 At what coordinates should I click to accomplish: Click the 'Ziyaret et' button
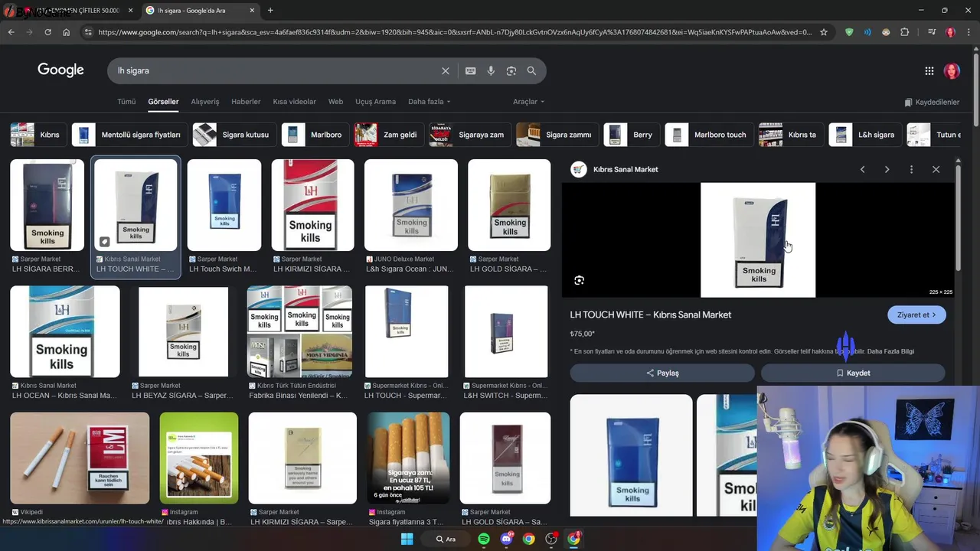click(916, 315)
